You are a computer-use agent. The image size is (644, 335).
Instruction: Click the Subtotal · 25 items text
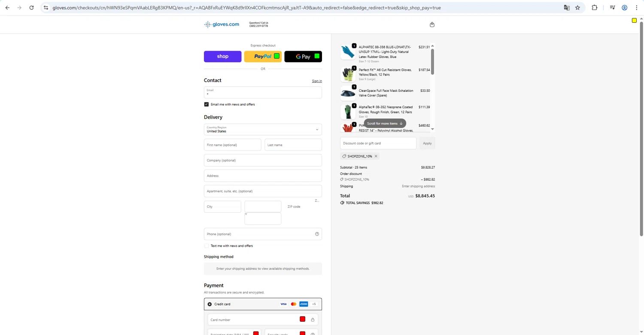(353, 167)
